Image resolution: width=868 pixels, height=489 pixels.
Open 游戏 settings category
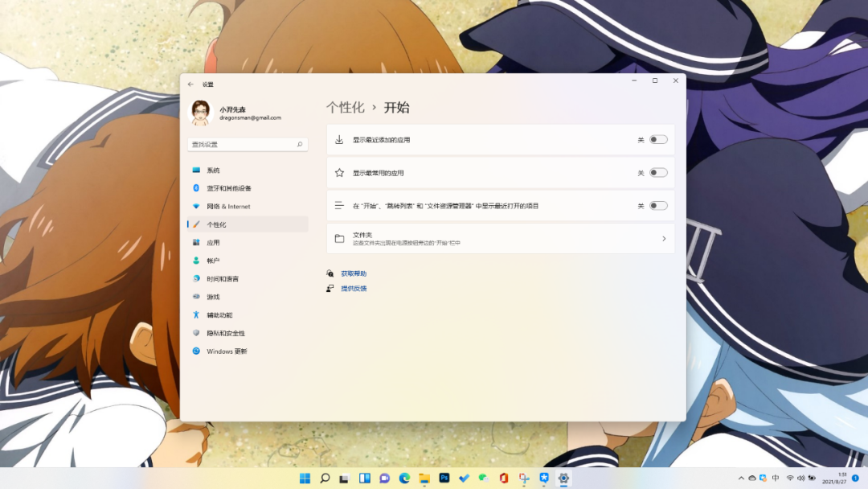(248, 297)
